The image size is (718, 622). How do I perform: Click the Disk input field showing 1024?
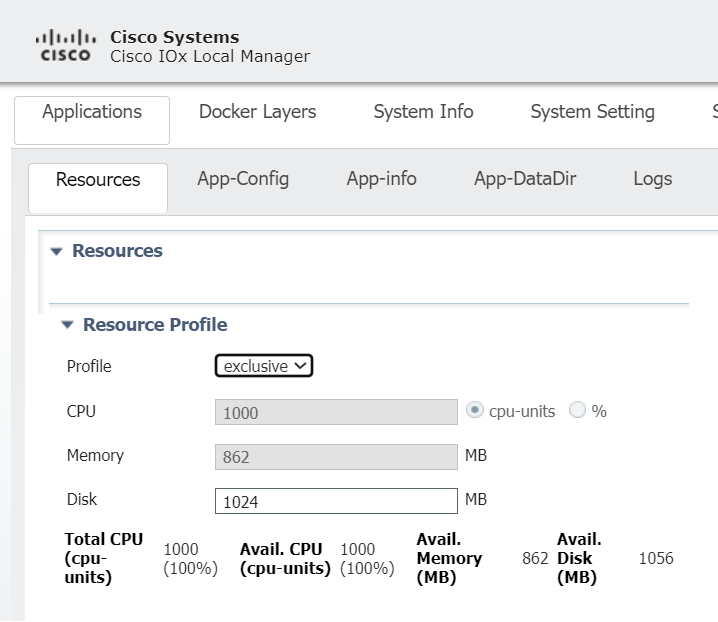coord(336,501)
